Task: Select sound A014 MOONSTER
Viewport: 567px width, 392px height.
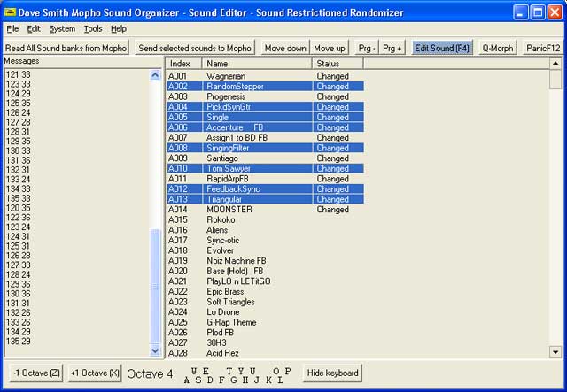Action: pos(266,210)
